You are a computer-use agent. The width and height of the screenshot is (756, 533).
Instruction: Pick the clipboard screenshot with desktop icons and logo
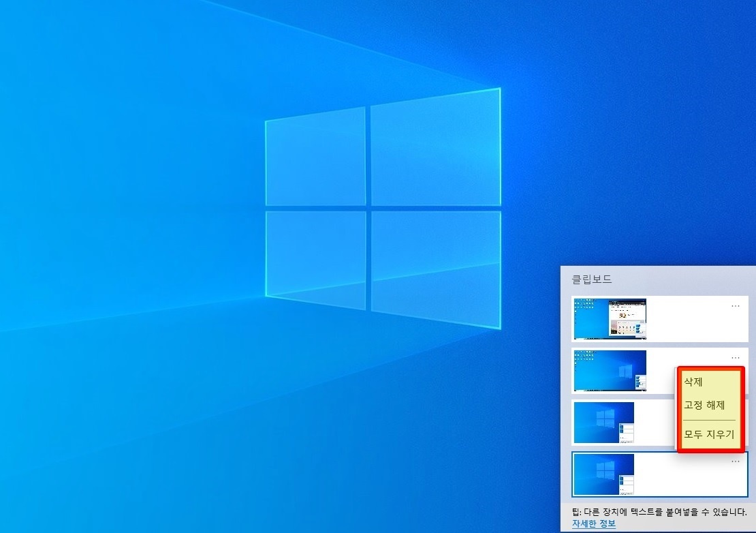tap(610, 371)
